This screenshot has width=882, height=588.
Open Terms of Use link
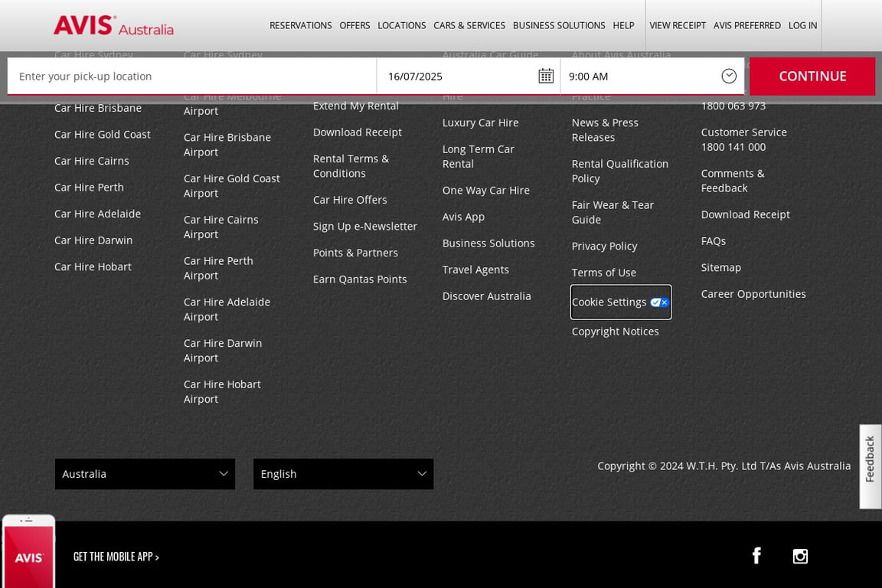tap(603, 273)
